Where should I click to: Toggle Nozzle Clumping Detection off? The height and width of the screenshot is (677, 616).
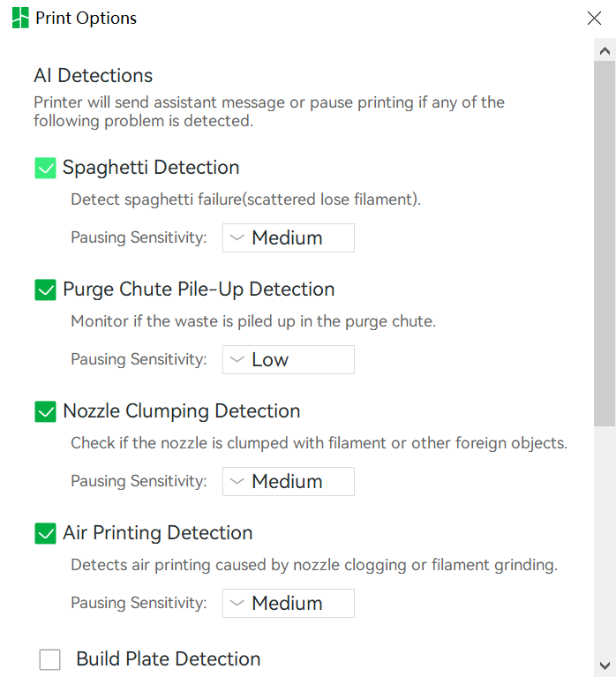coord(45,411)
